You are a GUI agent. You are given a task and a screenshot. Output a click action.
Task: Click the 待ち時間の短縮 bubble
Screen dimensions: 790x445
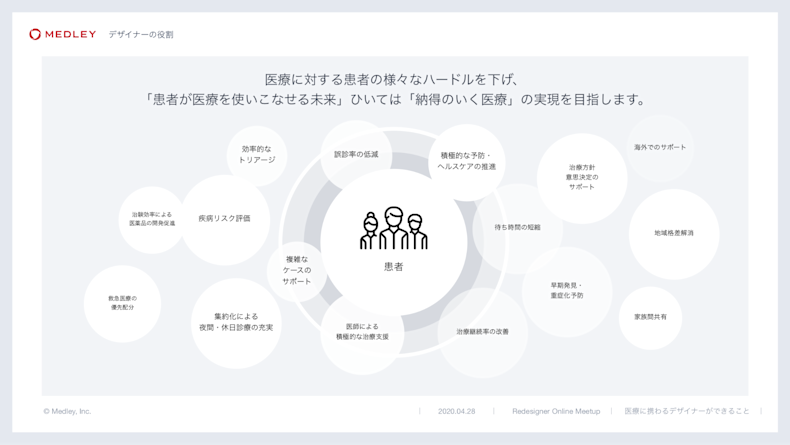tap(517, 228)
